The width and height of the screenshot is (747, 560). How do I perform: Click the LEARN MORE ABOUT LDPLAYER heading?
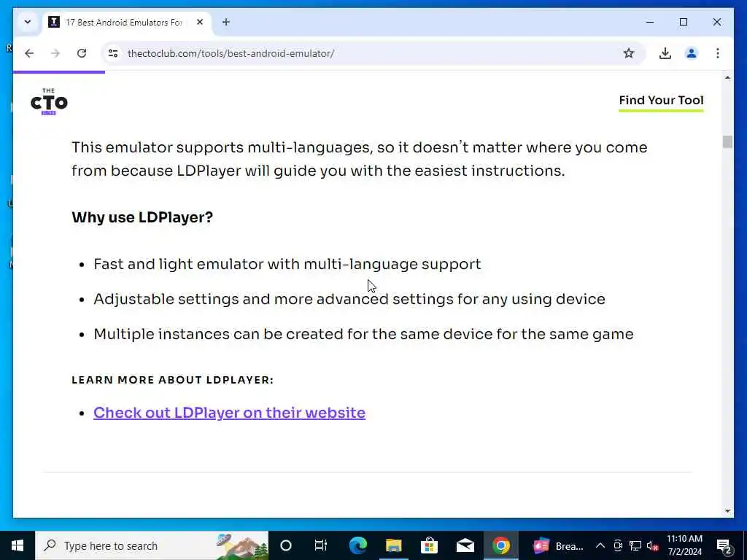tap(172, 380)
